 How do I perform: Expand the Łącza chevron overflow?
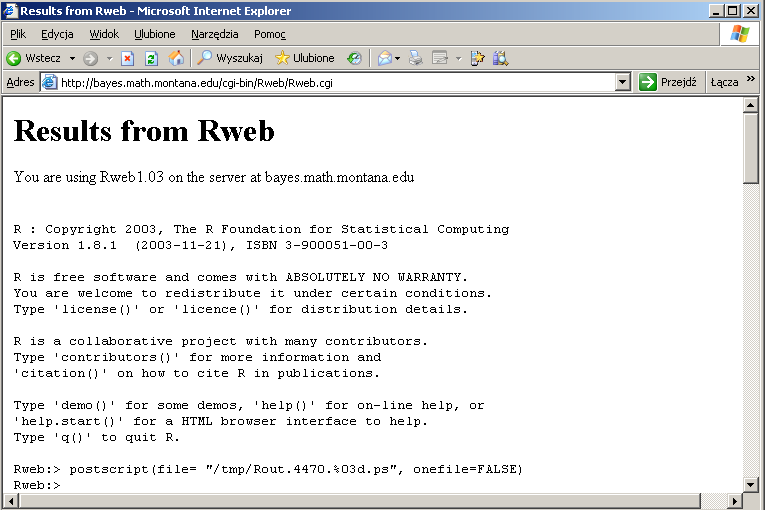[751, 79]
